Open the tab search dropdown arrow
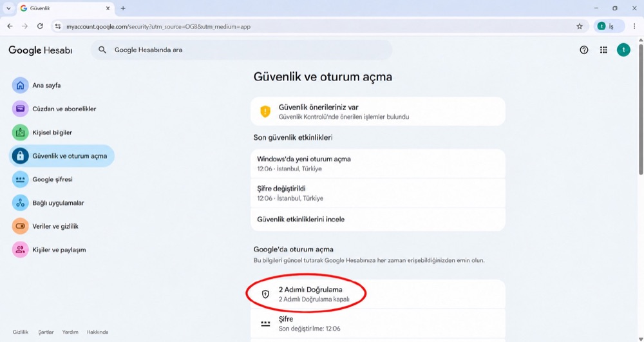Screen dimensions: 644x342 (x=8, y=8)
